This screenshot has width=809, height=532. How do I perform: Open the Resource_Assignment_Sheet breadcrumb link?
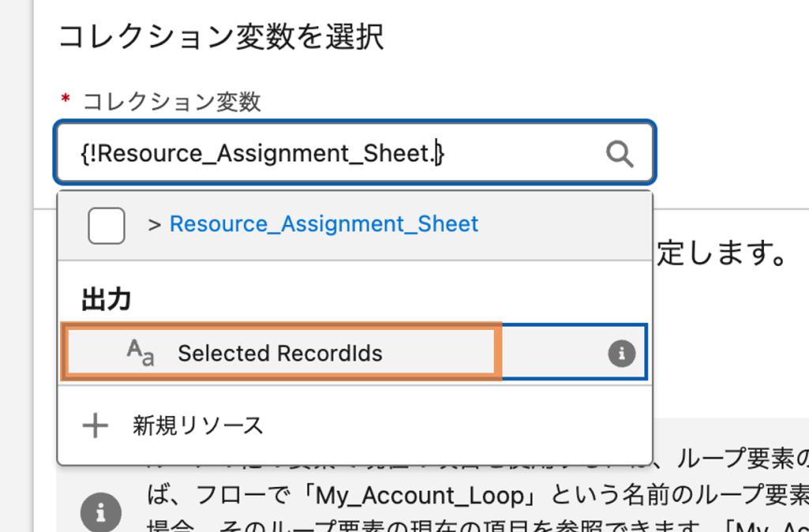tap(324, 224)
